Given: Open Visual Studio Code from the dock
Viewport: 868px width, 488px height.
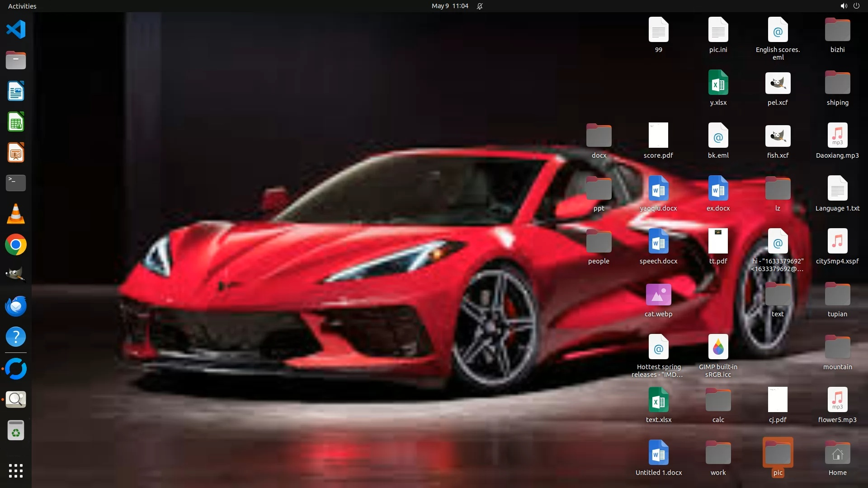Looking at the screenshot, I should pyautogui.click(x=16, y=30).
